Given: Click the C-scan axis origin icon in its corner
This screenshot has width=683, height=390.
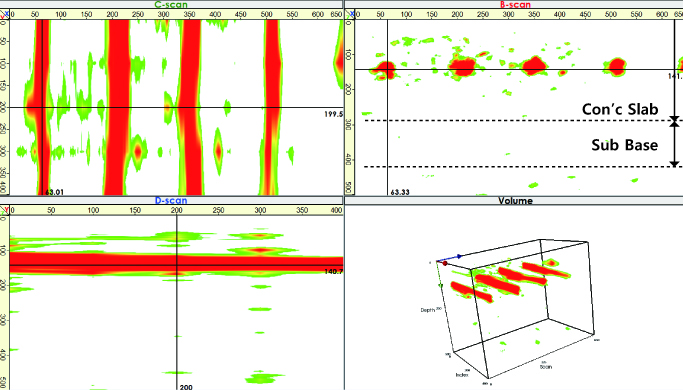Looking at the screenshot, I should [x=4, y=14].
